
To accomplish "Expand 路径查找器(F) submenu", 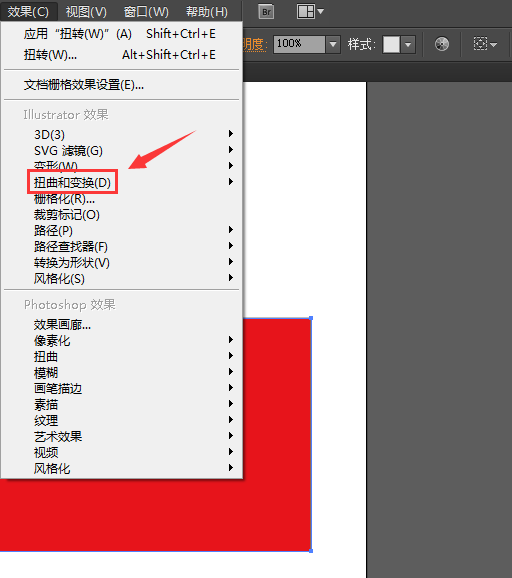I will [122, 246].
